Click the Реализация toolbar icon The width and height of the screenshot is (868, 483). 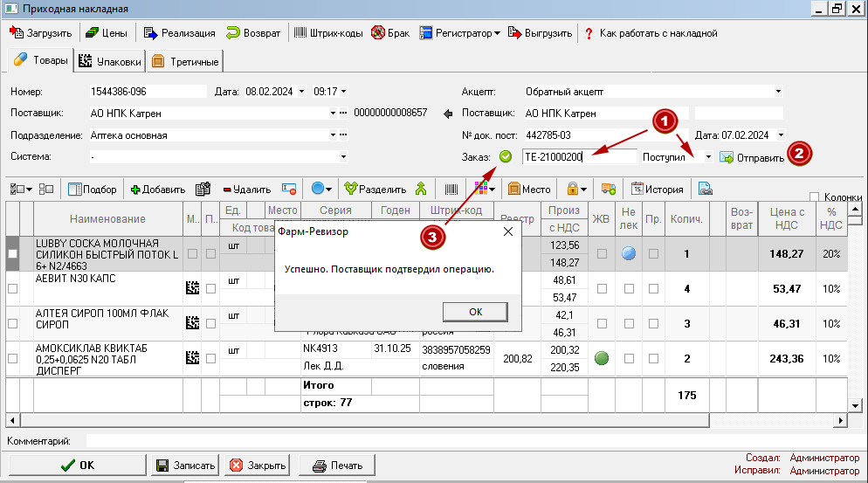pos(150,33)
